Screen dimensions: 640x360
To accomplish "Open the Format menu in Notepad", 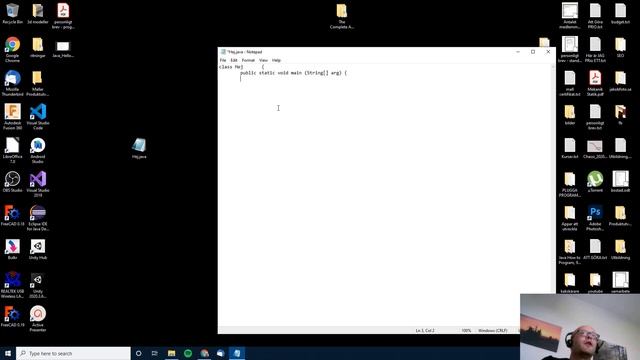I will click(248, 60).
